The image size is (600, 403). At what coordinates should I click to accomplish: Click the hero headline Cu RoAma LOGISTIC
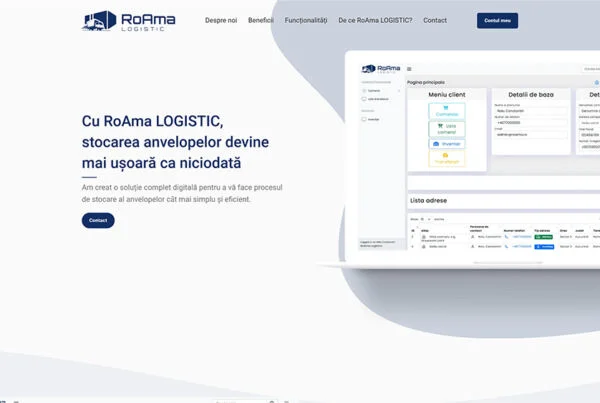175,142
